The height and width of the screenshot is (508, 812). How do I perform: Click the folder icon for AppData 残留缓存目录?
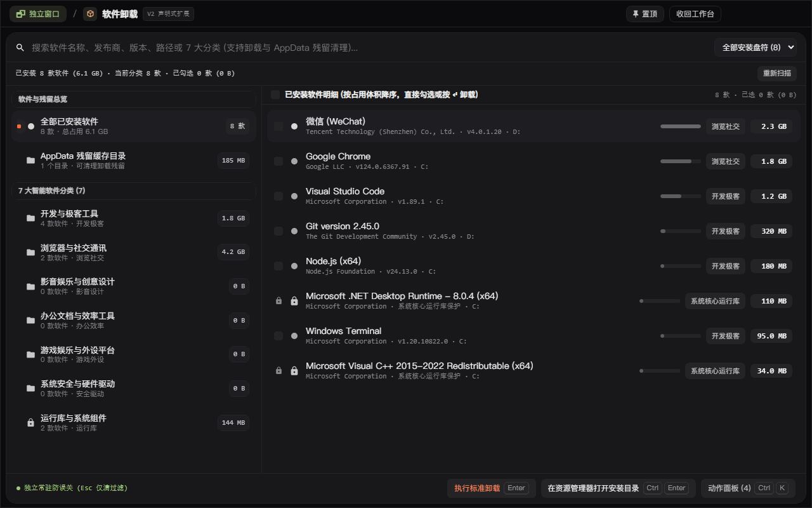coord(30,161)
